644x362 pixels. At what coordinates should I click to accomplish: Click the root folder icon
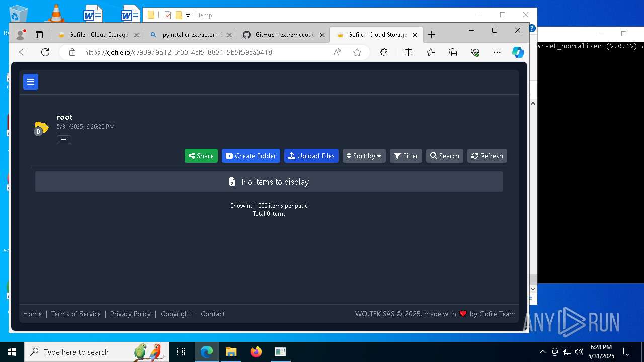pyautogui.click(x=41, y=128)
